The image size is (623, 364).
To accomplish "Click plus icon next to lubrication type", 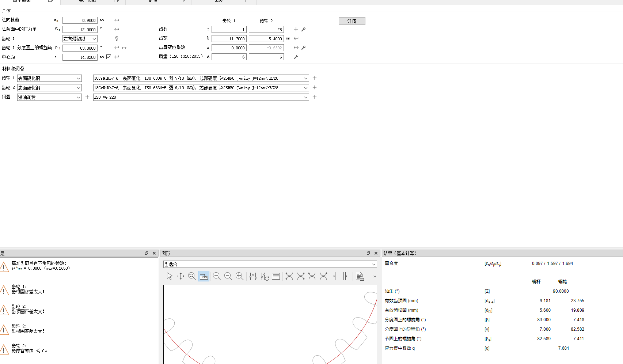I will [87, 97].
